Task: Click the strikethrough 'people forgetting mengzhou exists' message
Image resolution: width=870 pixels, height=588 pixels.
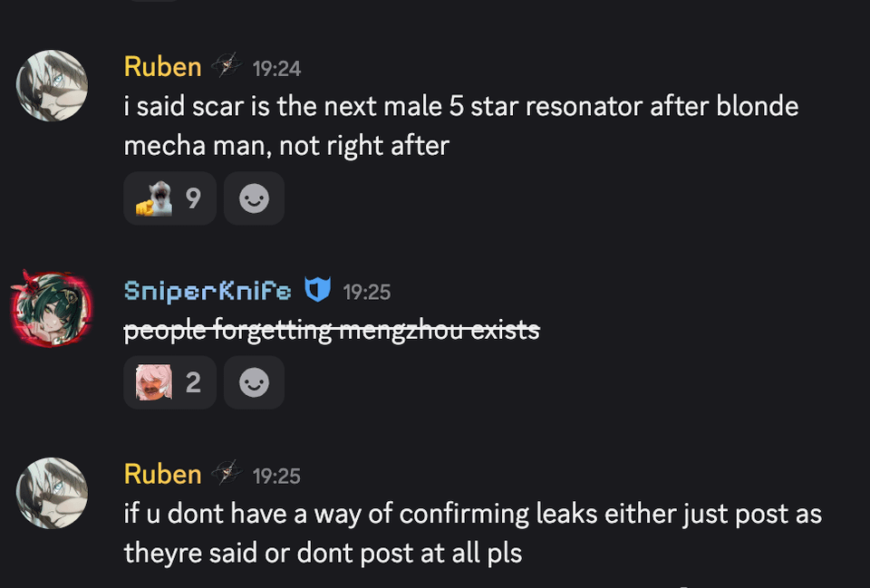Action: (x=332, y=331)
